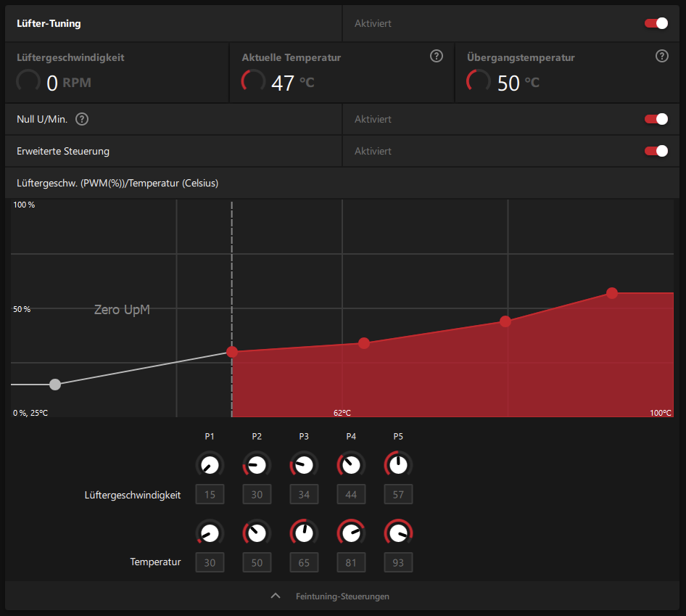Toggle the Erweiterte Steuerung switch

656,151
